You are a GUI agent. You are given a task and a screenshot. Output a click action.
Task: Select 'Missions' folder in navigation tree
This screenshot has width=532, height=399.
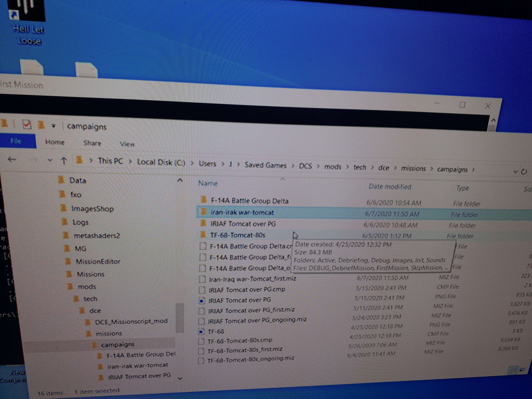(x=90, y=274)
